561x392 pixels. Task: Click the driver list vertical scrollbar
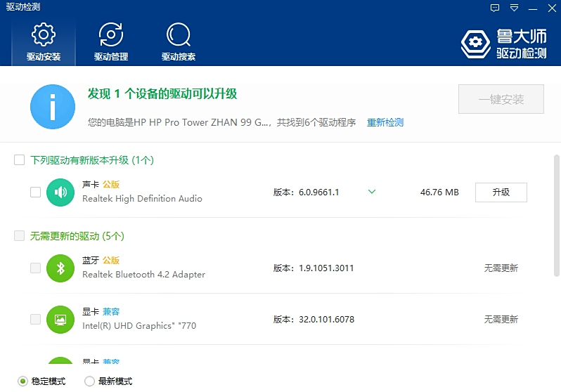pos(556,216)
